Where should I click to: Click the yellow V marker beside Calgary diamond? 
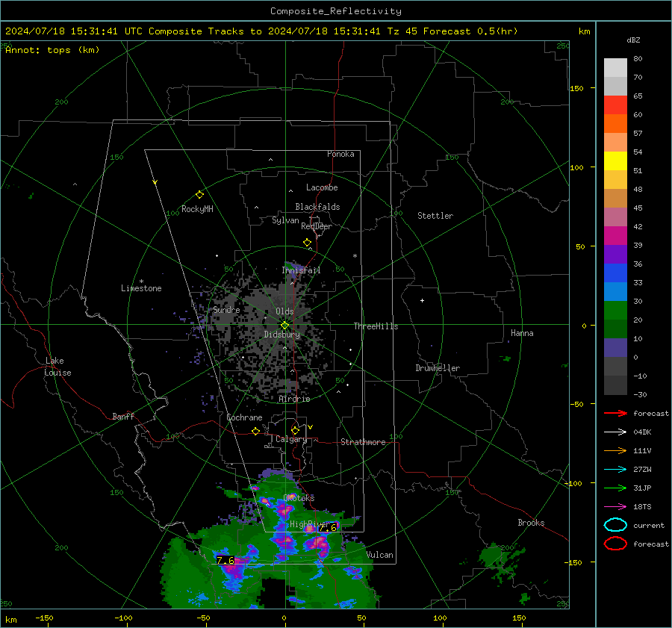311,427
